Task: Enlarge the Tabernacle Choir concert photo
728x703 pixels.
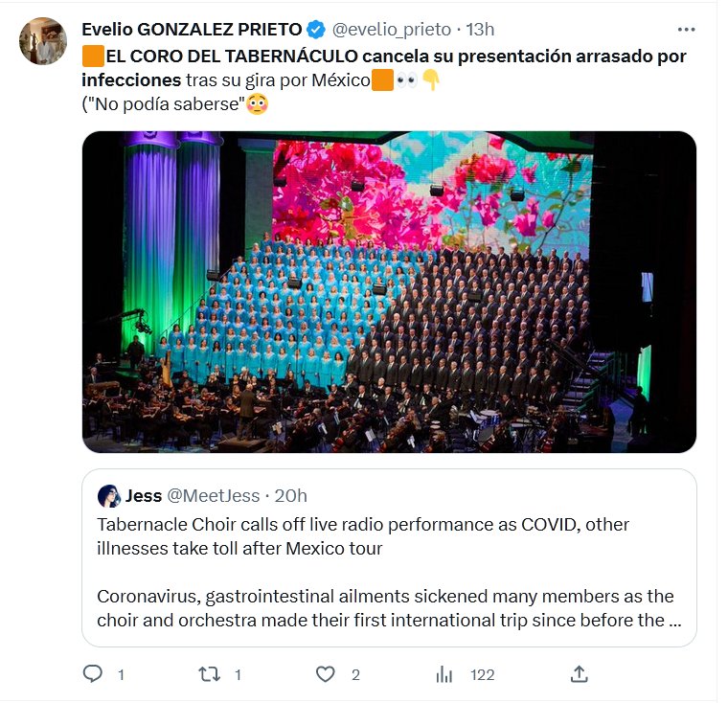Action: pyautogui.click(x=388, y=291)
